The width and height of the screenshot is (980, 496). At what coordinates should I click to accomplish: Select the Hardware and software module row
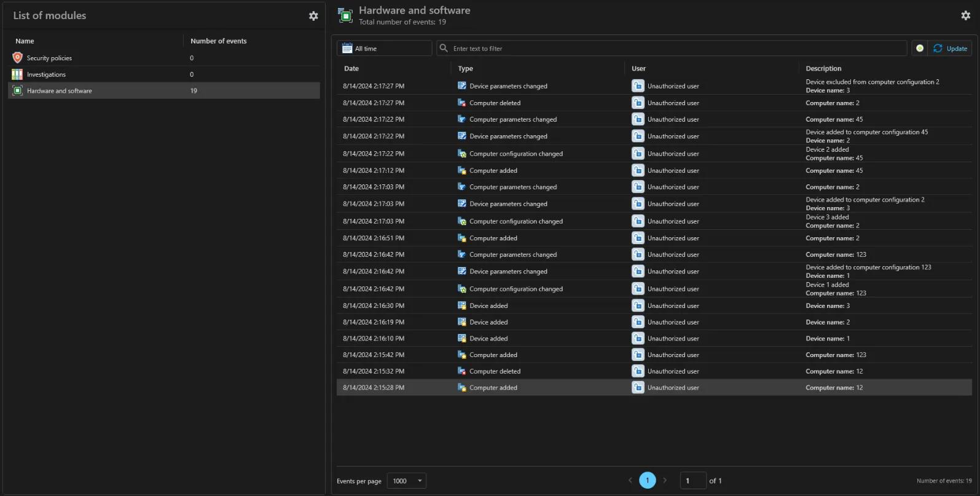164,90
